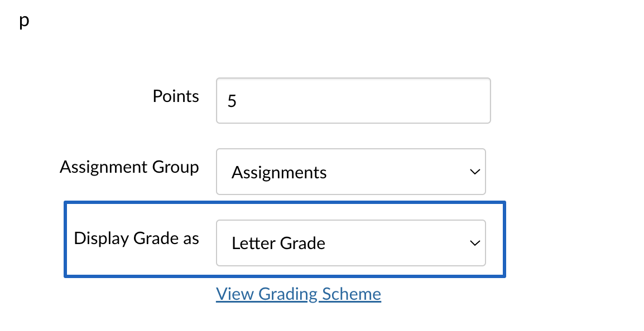Click the word View in the grading link

coord(234,294)
